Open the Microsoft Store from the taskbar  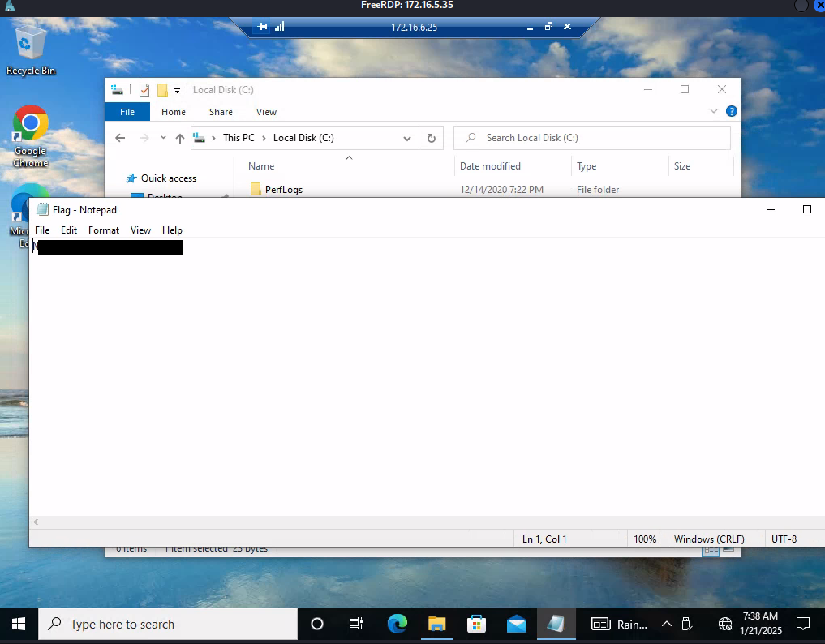coord(476,624)
